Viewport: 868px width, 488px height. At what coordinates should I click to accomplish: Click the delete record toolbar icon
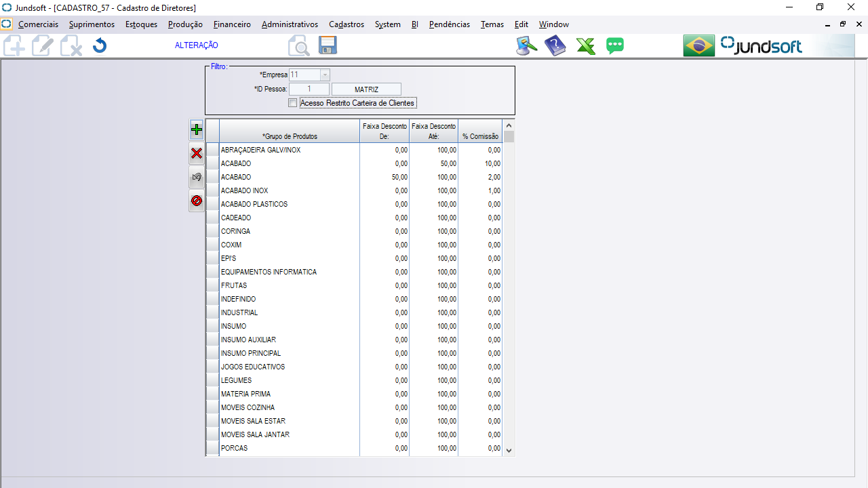pyautogui.click(x=71, y=46)
